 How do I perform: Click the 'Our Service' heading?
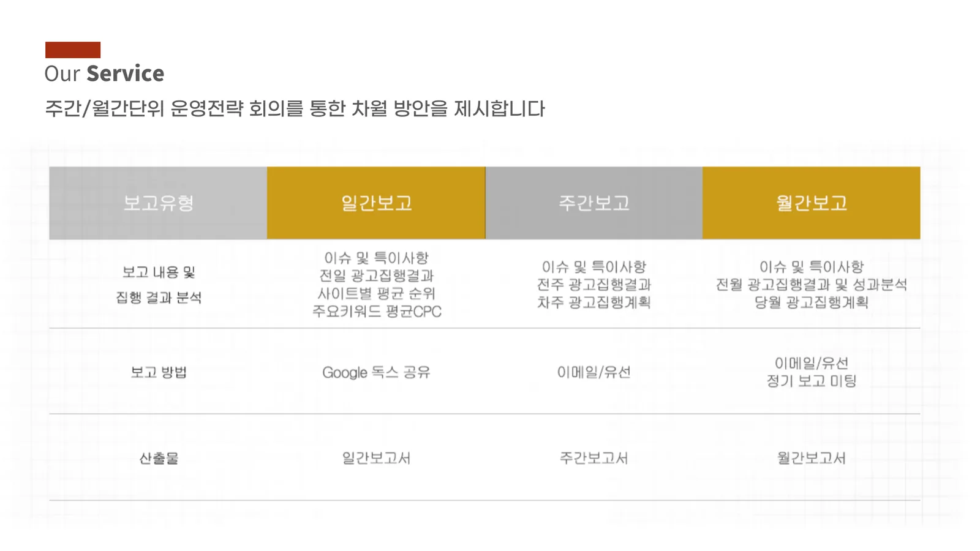point(104,73)
